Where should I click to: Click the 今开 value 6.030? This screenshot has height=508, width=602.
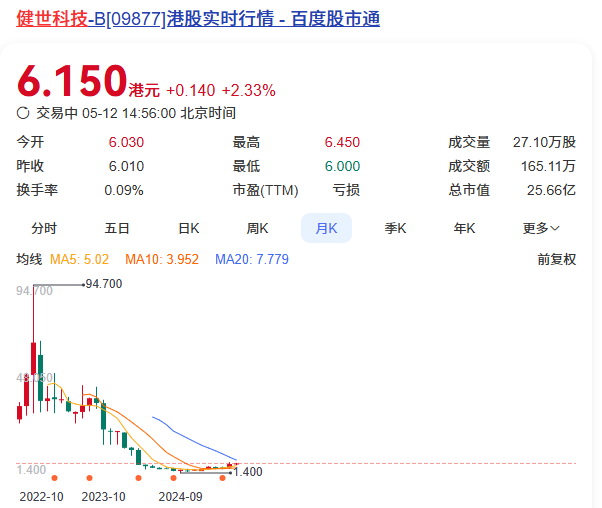tap(126, 142)
